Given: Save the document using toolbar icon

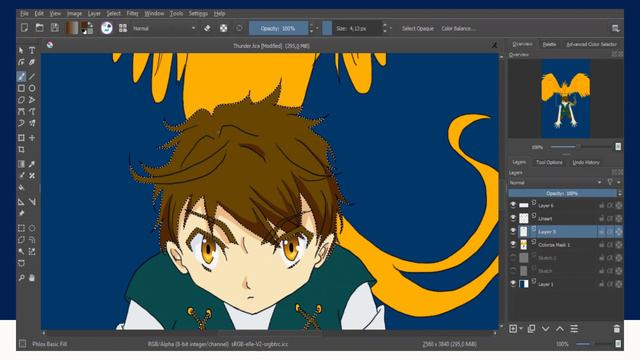Looking at the screenshot, I should tap(55, 28).
